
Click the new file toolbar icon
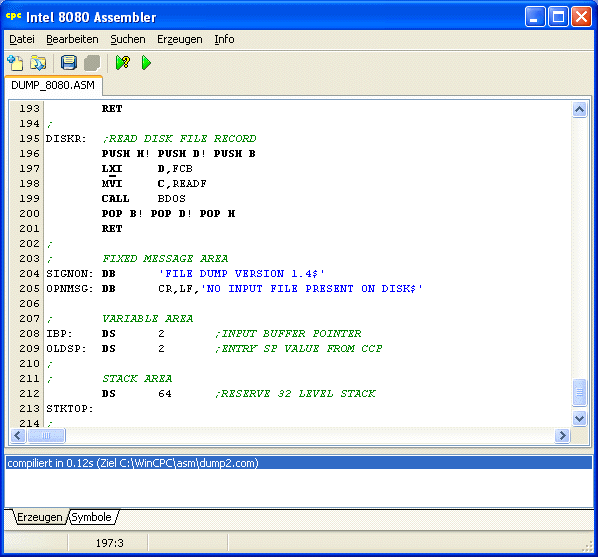pyautogui.click(x=15, y=63)
